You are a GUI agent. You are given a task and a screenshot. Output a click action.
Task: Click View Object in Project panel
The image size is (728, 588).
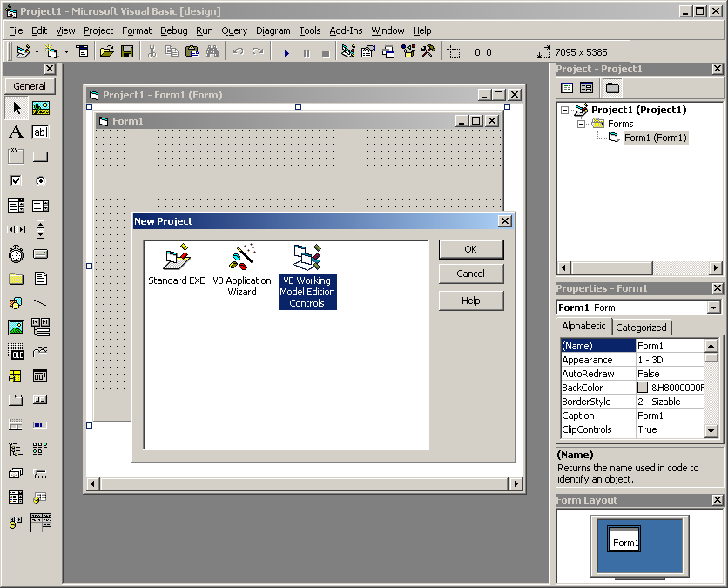point(586,88)
